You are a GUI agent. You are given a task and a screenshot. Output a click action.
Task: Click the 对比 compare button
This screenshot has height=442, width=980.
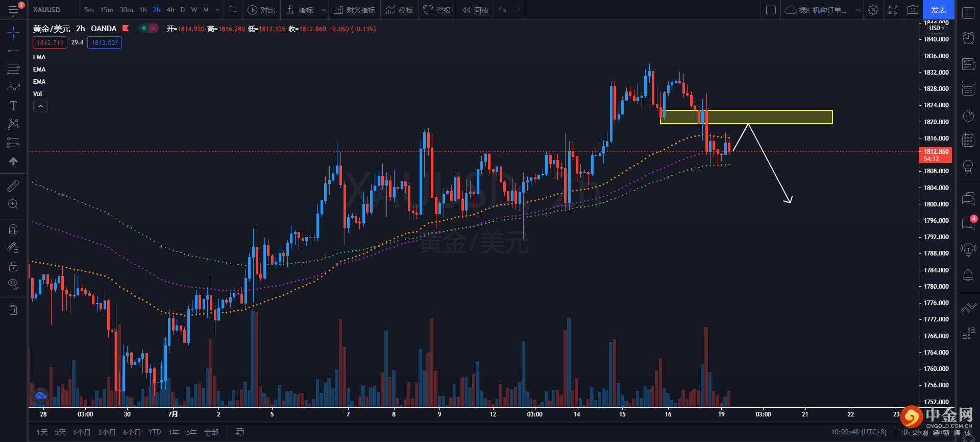[x=261, y=10]
